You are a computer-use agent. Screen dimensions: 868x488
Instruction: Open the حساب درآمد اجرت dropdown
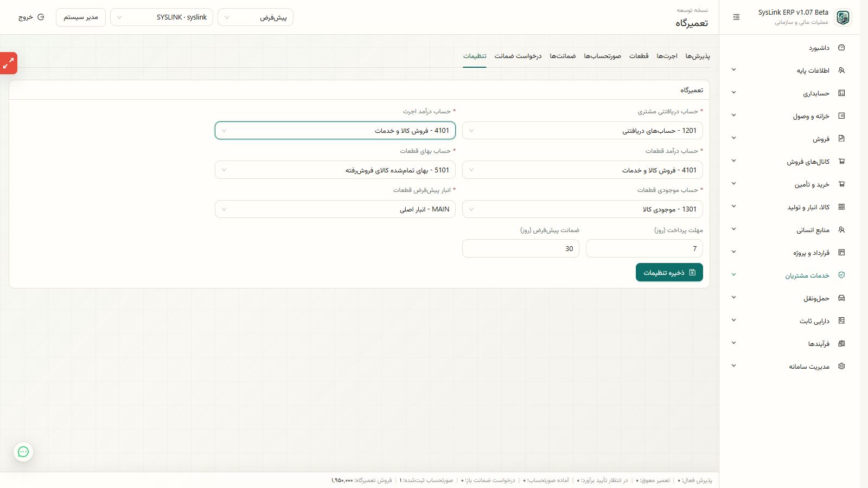pos(335,131)
